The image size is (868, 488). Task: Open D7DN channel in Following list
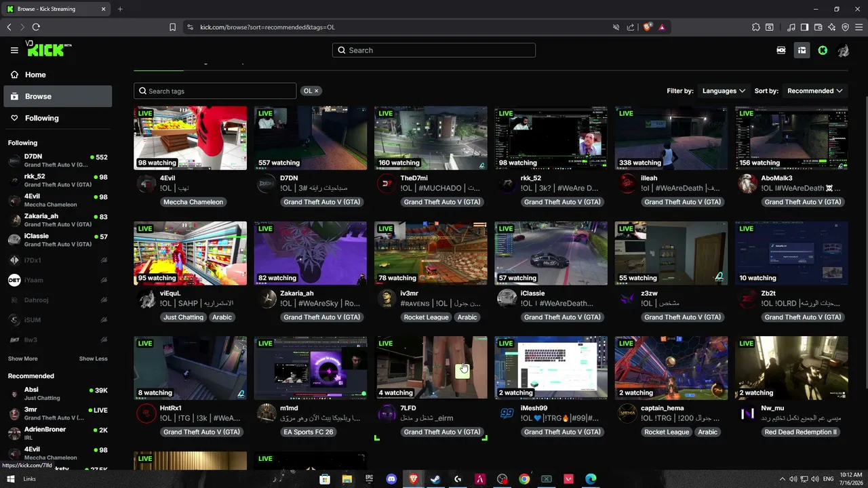58,161
